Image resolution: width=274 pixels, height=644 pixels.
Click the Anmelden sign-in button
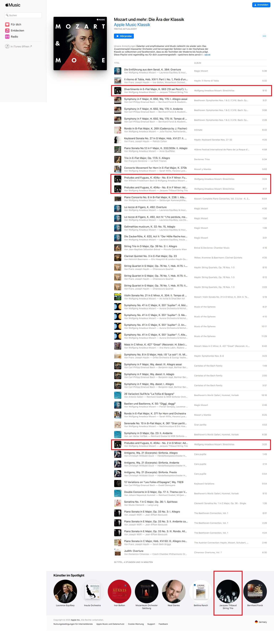(261, 5)
